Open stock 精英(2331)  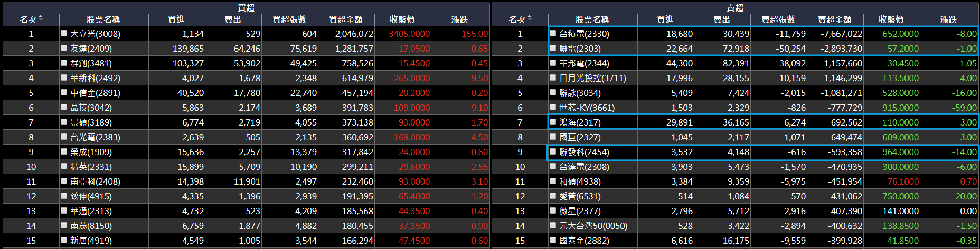(91, 167)
